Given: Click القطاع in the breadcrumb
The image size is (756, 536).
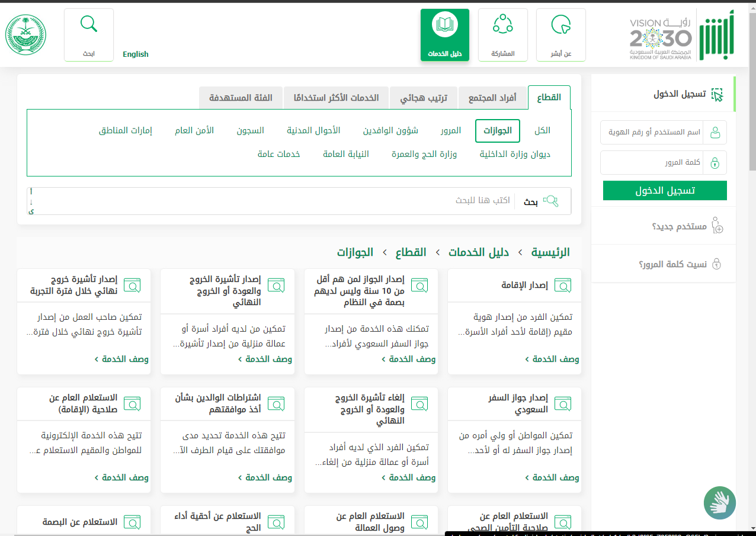Looking at the screenshot, I should coord(411,252).
